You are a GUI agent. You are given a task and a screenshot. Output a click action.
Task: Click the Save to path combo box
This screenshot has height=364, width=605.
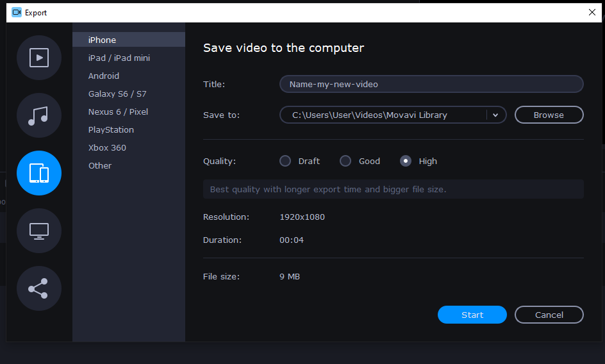[382, 115]
